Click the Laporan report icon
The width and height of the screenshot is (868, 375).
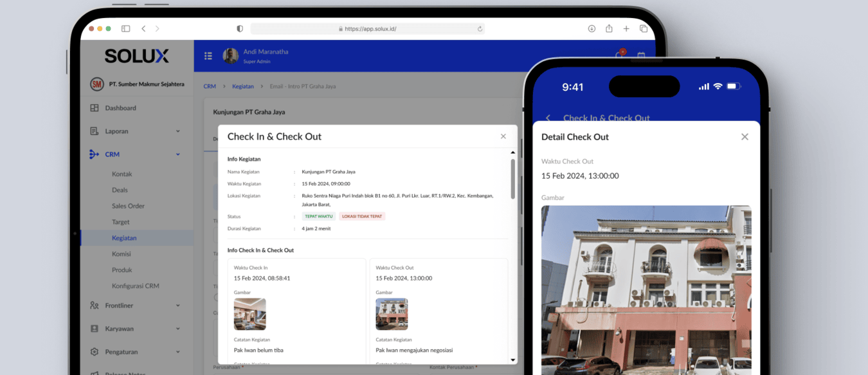click(x=95, y=131)
